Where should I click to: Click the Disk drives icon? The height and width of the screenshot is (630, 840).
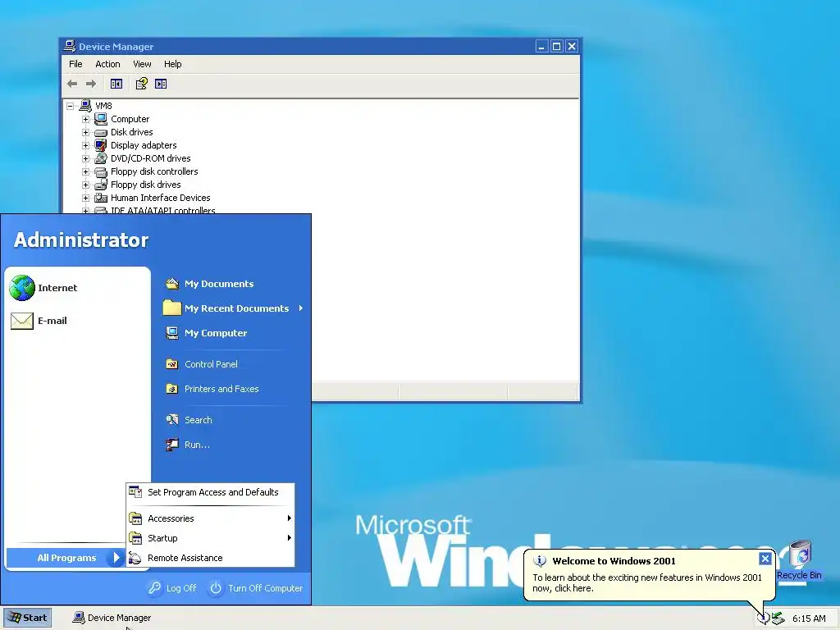point(101,132)
